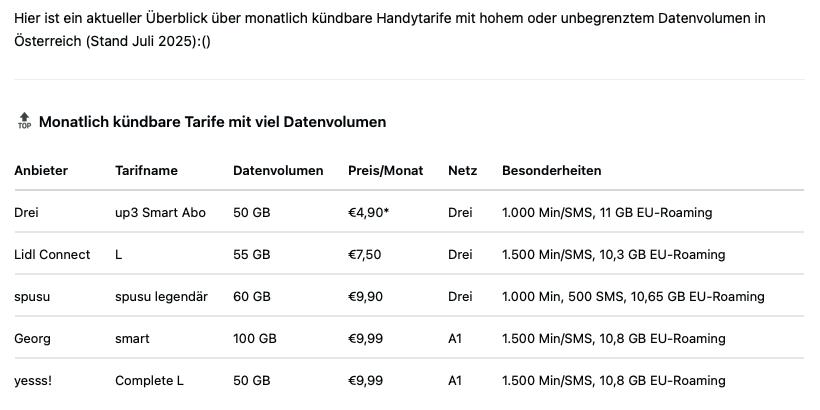This screenshot has height=410, width=820.
Task: Click the Besonderheiten column header
Action: point(551,171)
